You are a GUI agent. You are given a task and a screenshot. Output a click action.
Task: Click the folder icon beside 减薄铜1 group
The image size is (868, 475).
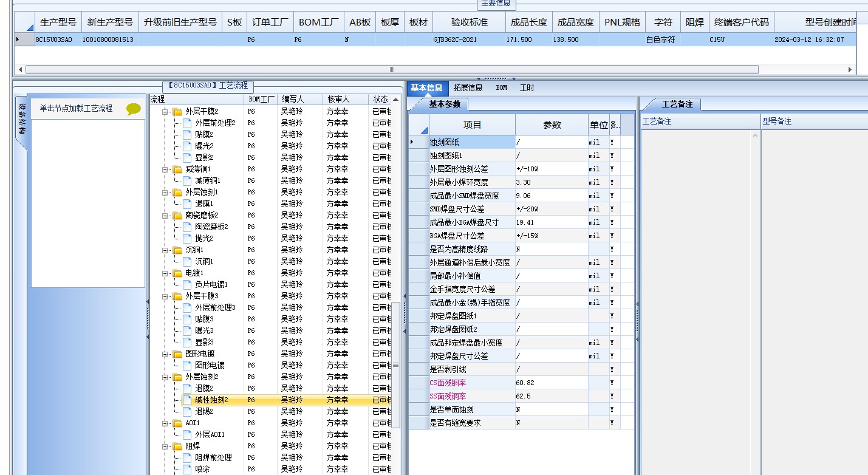(177, 169)
